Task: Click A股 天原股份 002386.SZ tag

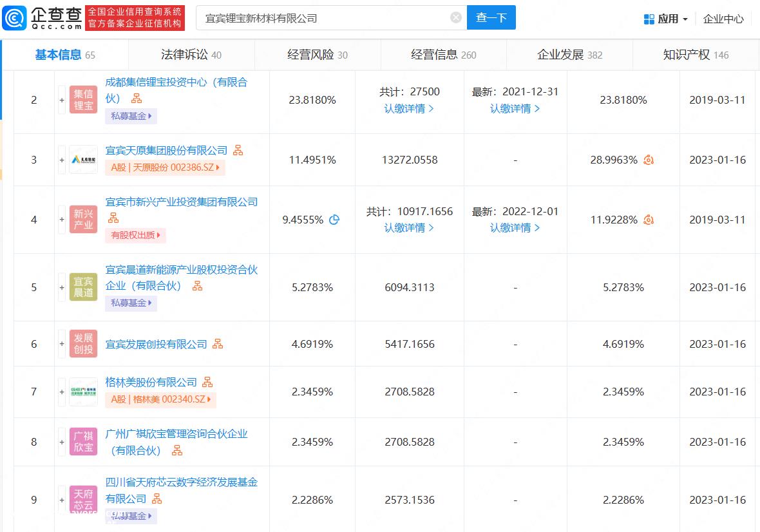Action: [x=165, y=167]
